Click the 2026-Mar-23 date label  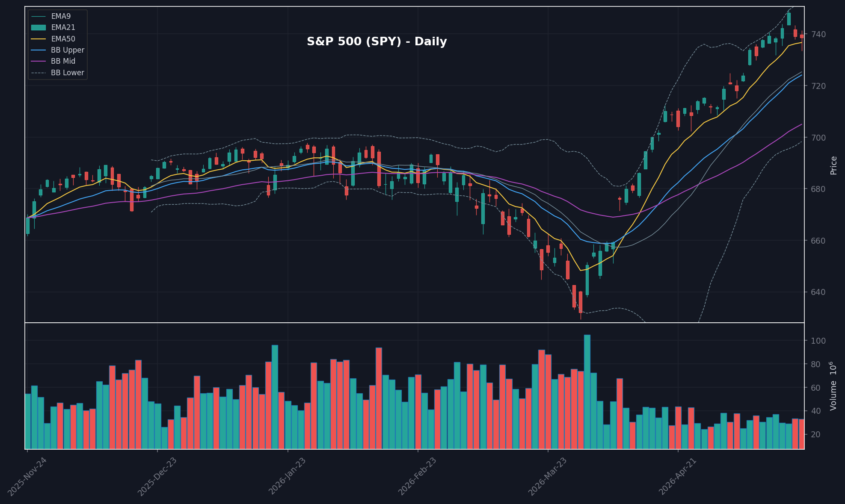[x=547, y=477]
